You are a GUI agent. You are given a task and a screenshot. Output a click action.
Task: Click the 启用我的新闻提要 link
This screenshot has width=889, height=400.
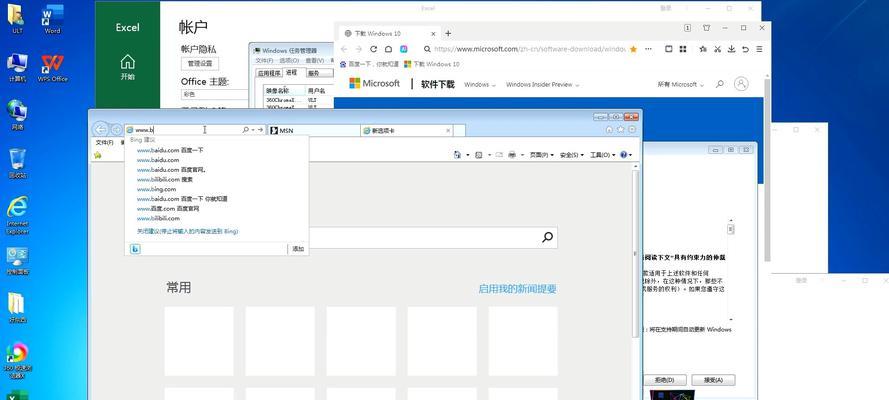(x=517, y=288)
